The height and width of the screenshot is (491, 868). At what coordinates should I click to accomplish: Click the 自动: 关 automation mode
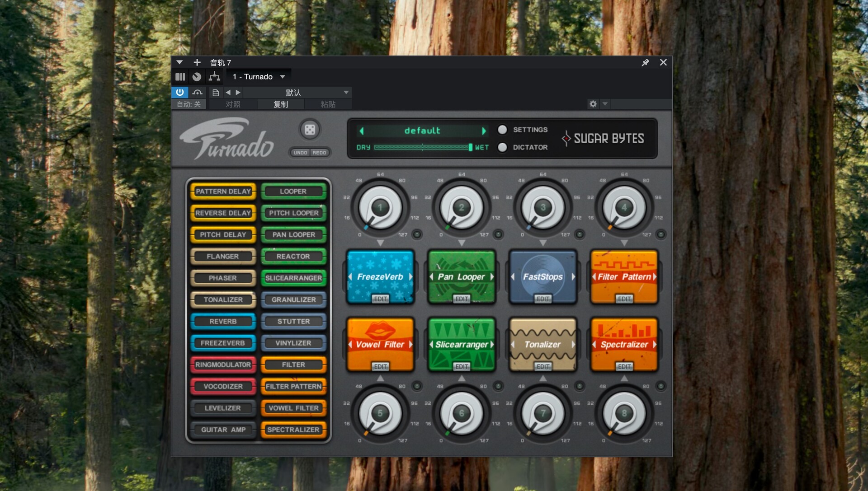[189, 104]
